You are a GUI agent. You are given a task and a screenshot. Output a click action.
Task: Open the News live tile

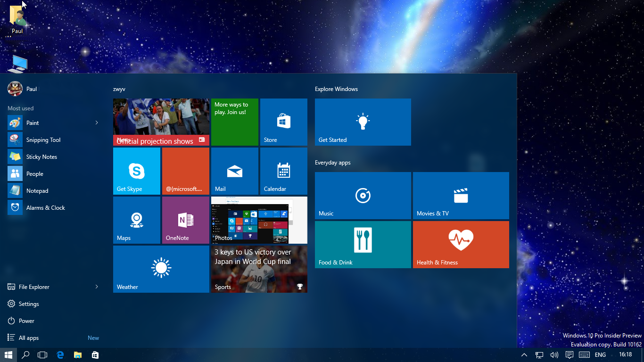[x=161, y=122]
